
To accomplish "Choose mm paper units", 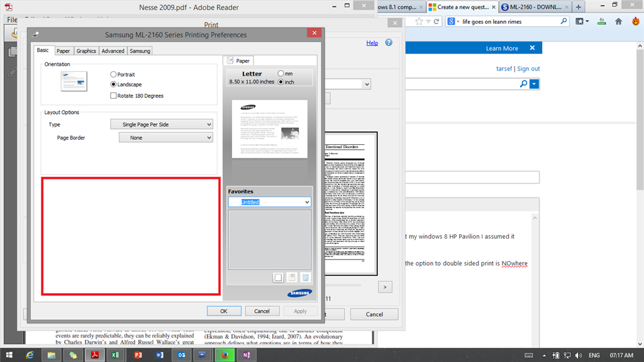I will tap(280, 73).
